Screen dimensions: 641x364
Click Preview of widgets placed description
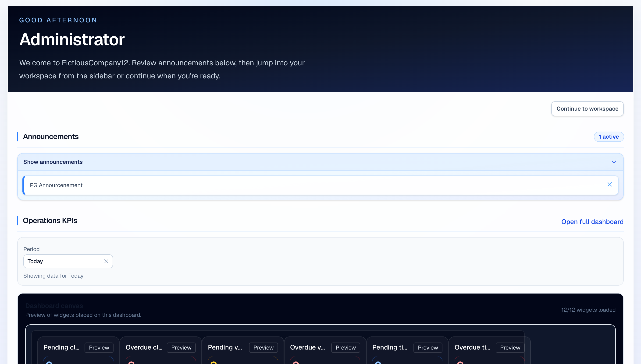pos(83,315)
